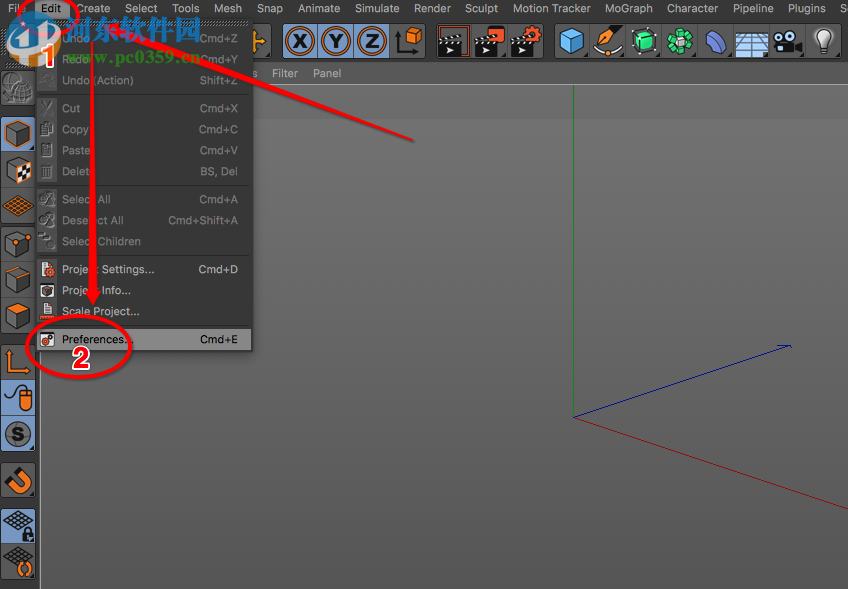Toggle the X axis lock
The image size is (848, 589).
click(x=300, y=41)
